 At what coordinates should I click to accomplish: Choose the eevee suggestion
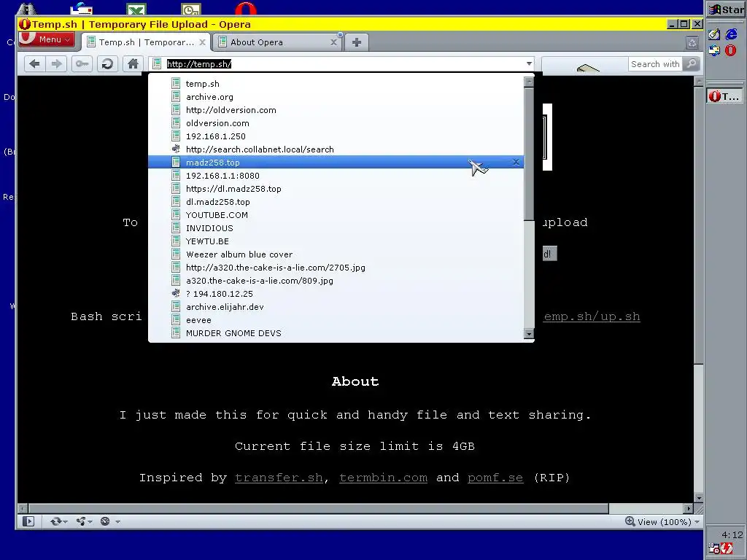tap(336, 320)
